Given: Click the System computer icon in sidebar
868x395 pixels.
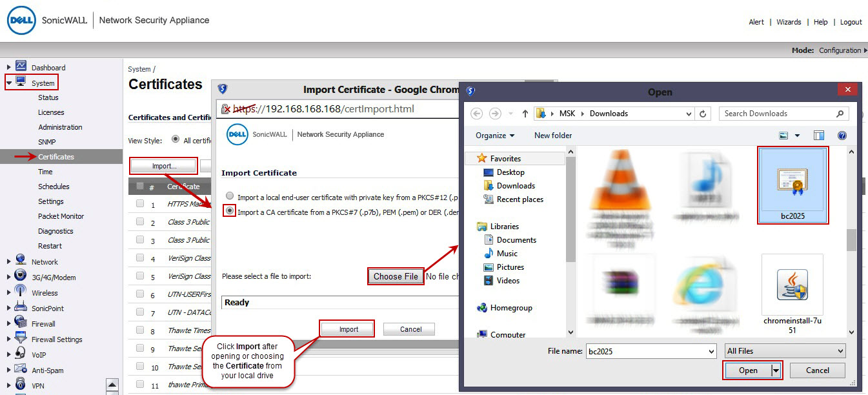Looking at the screenshot, I should tap(21, 82).
